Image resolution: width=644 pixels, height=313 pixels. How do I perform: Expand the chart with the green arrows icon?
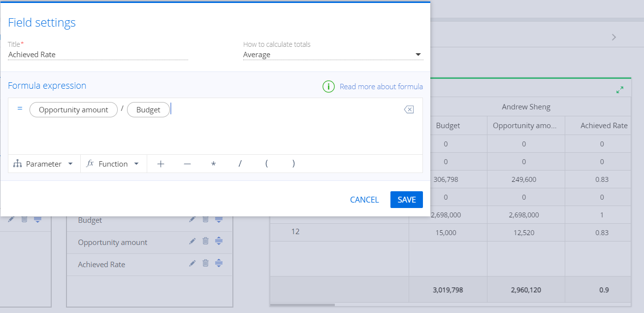[x=620, y=90]
